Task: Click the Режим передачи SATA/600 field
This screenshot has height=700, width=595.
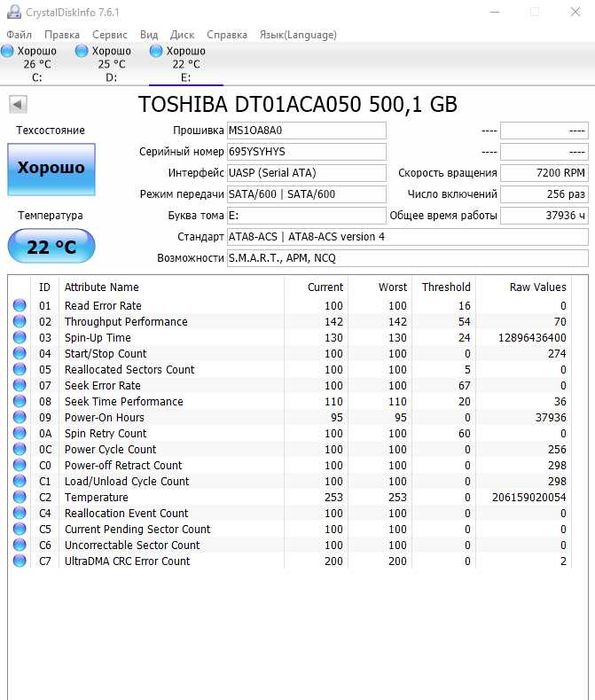Action: (307, 194)
